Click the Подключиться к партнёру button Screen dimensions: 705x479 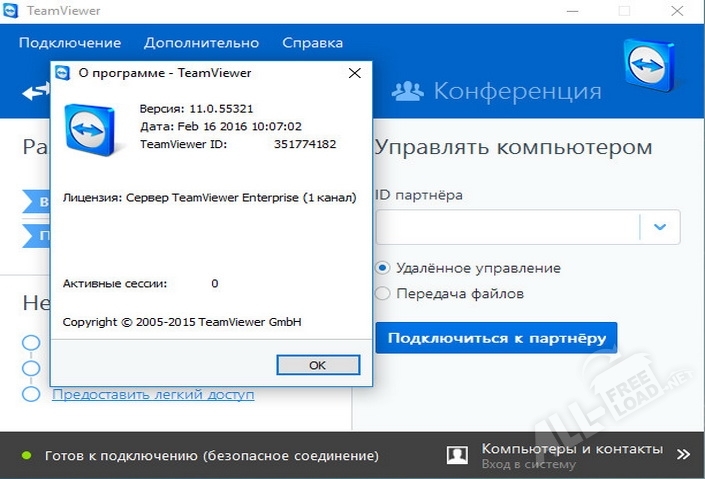(496, 338)
